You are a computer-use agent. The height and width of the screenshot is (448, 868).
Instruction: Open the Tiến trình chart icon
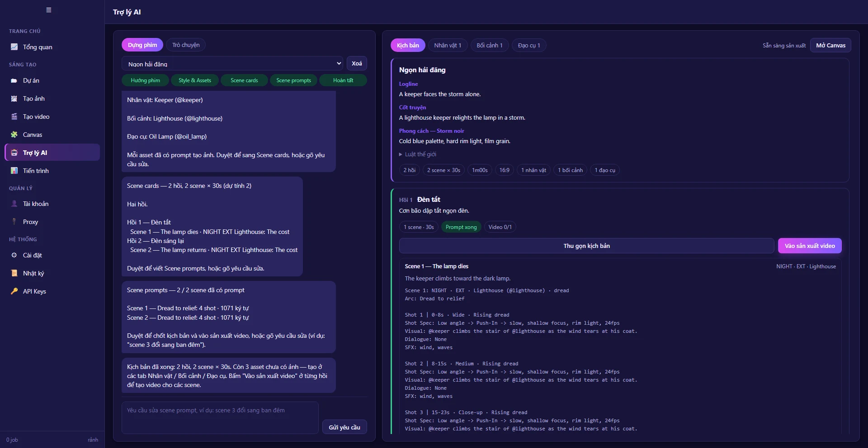click(x=14, y=171)
